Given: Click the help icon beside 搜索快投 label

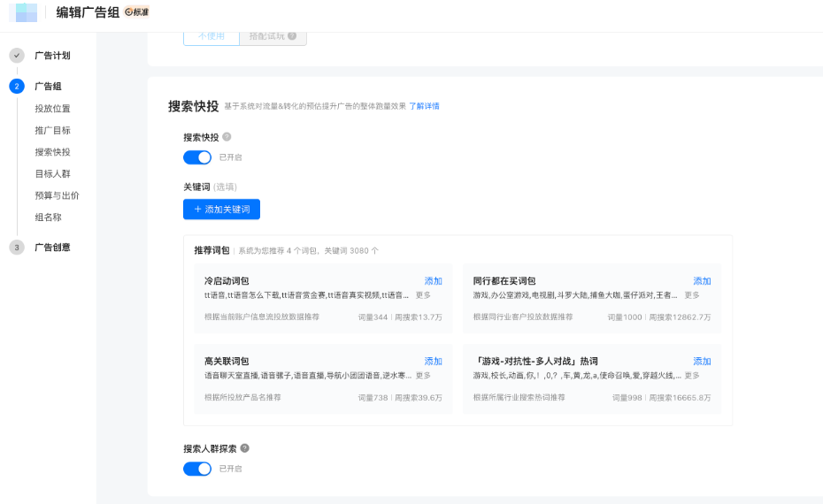Looking at the screenshot, I should [x=227, y=137].
